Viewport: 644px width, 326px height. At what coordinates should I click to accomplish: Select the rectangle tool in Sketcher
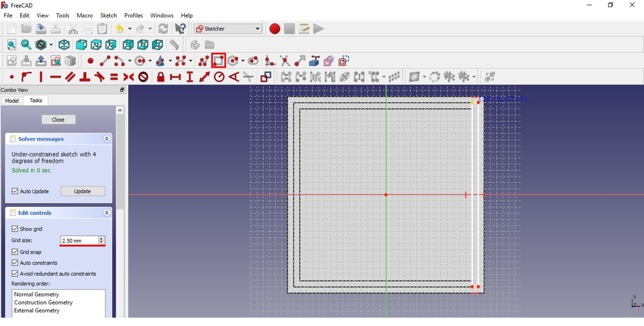(x=218, y=61)
